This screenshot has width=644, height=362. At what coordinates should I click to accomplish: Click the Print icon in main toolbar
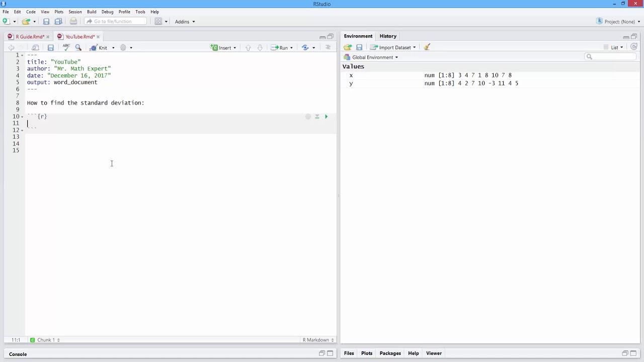(73, 22)
